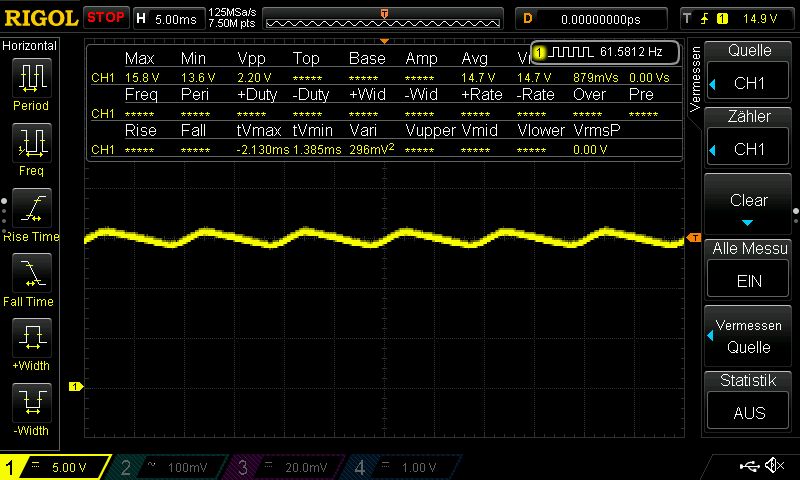
Task: Click the waveform memory overview bar
Action: [383, 19]
